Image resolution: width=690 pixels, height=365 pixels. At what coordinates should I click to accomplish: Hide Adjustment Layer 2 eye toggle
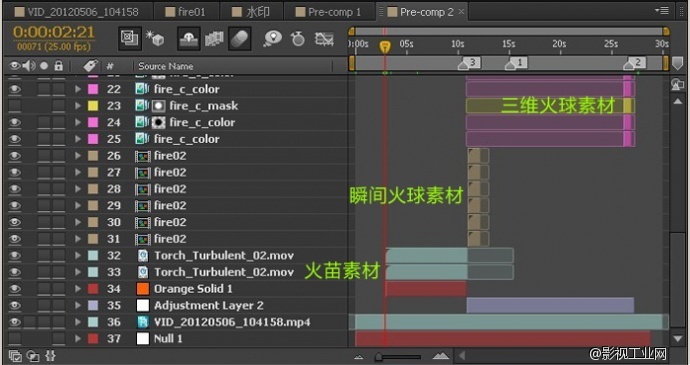click(x=15, y=306)
